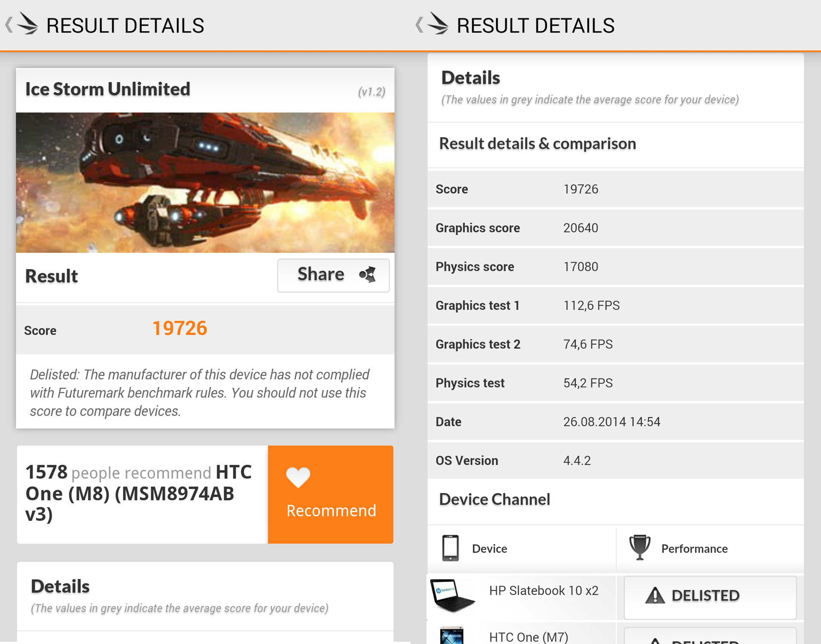Screen dimensions: 821x644
Task: Tap the DELISTED button for HP Slatebook 10 x2
Action: 710,597
